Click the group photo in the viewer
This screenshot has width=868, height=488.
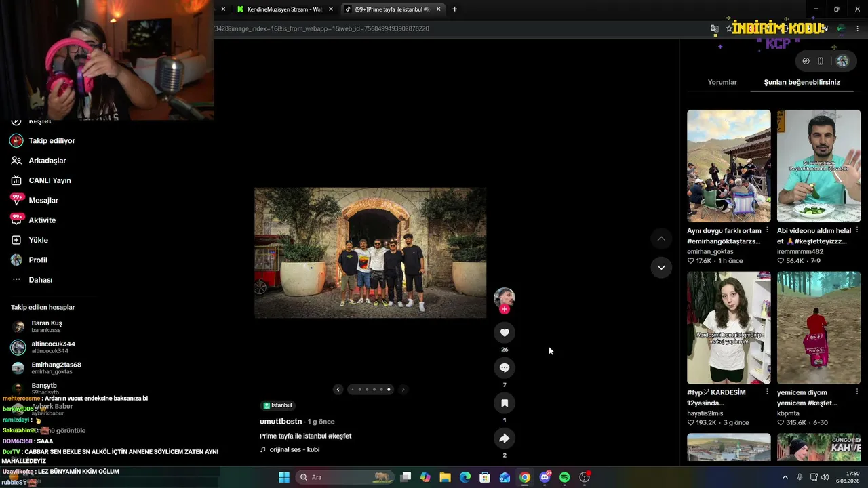[x=370, y=253]
